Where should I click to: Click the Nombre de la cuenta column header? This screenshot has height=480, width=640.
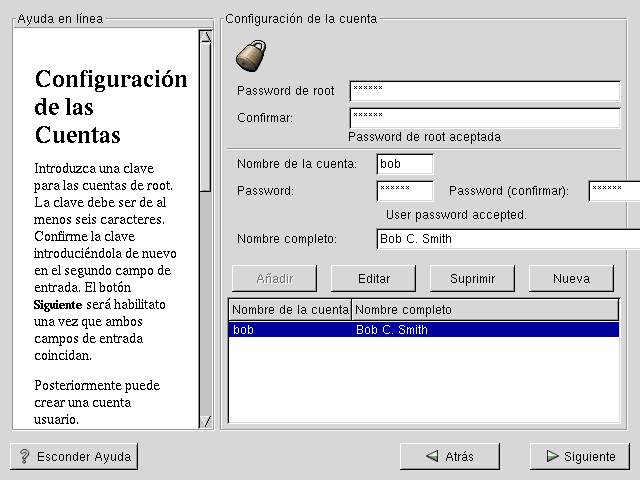(290, 310)
